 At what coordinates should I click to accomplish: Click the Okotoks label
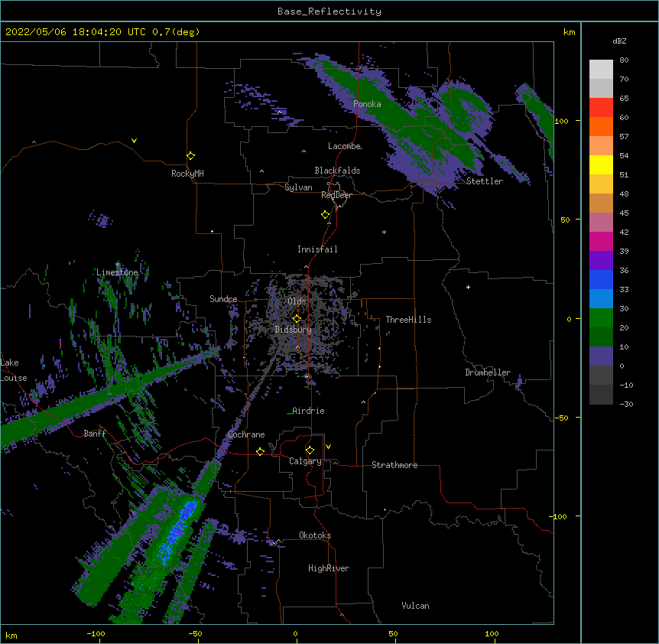pyautogui.click(x=315, y=535)
